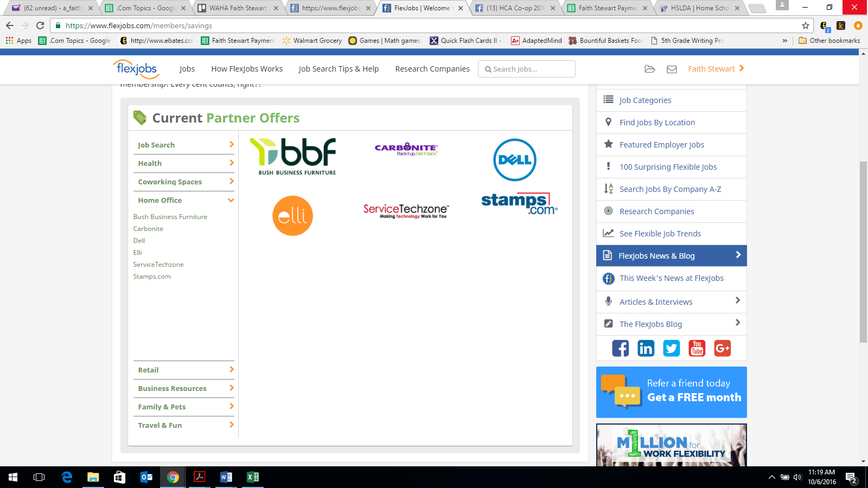Open Job Categories in sidebar
The image size is (868, 488).
point(672,100)
